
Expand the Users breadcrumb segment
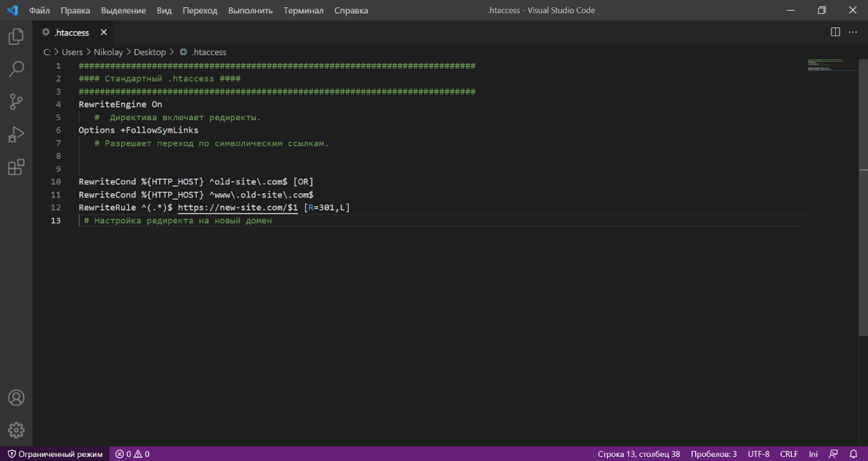coord(72,52)
